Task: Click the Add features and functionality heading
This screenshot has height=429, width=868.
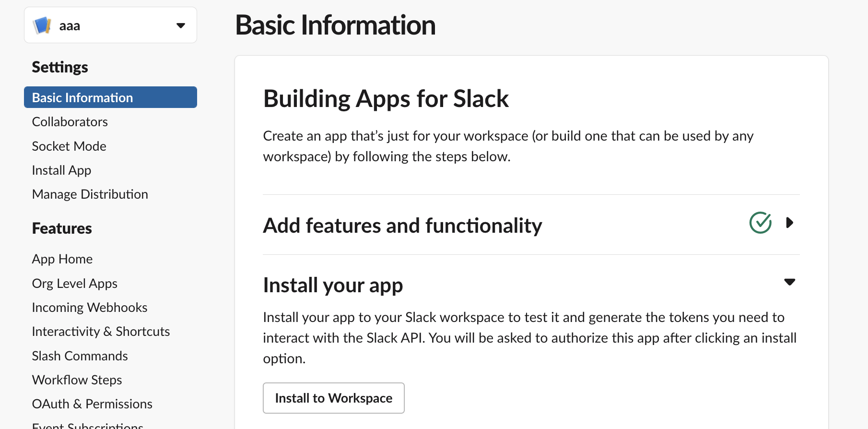Action: [x=402, y=226]
